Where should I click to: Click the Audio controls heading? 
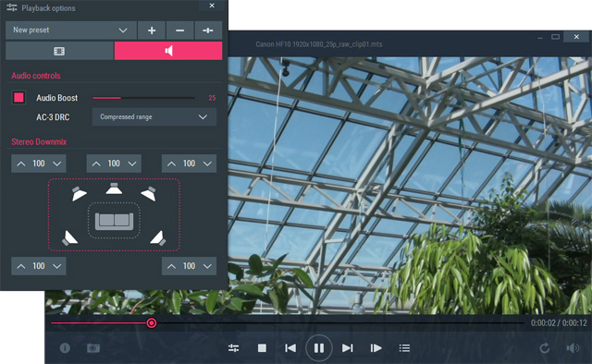tap(36, 76)
